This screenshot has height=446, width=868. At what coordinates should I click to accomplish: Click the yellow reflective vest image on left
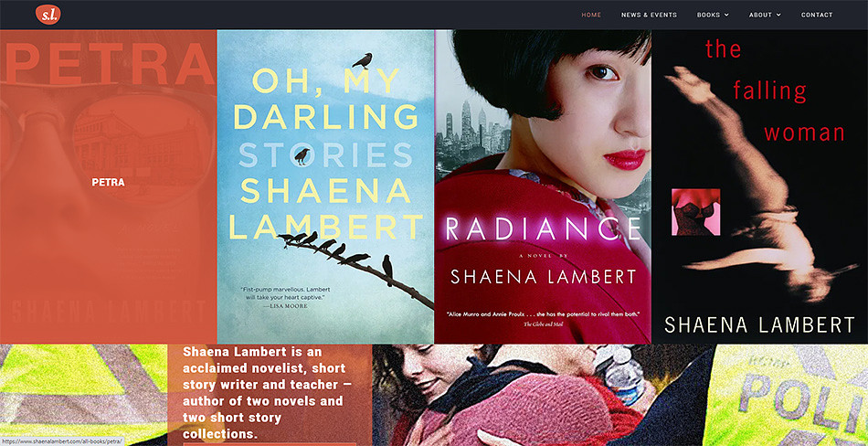pos(83,395)
